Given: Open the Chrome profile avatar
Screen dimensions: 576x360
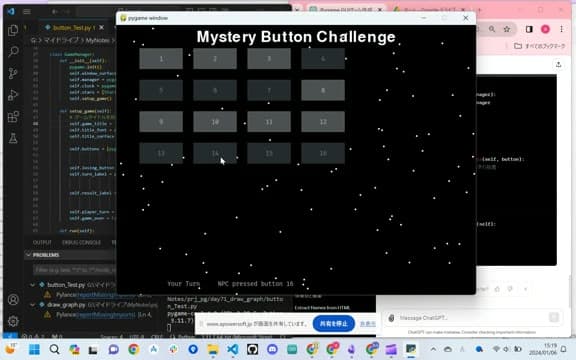Looking at the screenshot, I should 545,29.
